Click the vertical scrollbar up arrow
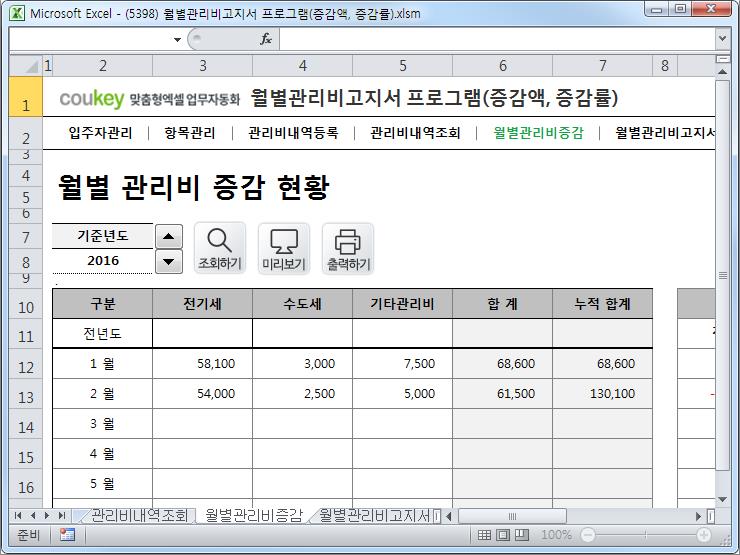Screen dimensions: 740x555 (x=723, y=72)
